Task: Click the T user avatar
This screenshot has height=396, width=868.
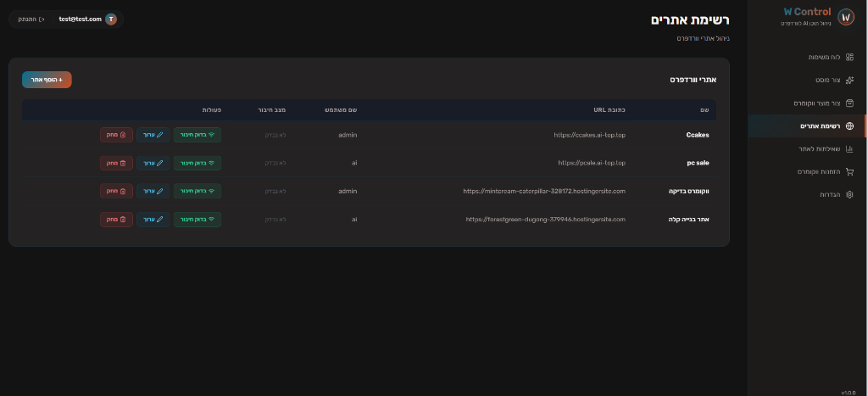Action: coord(111,20)
